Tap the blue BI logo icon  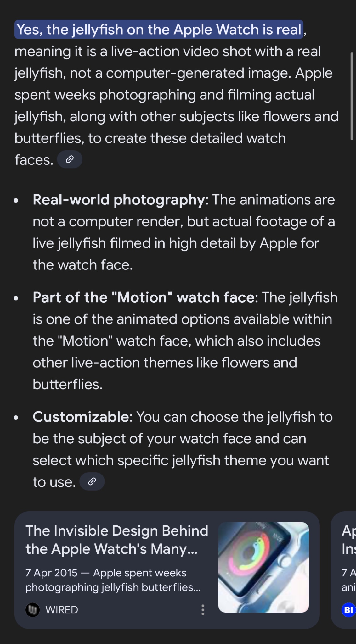click(348, 610)
